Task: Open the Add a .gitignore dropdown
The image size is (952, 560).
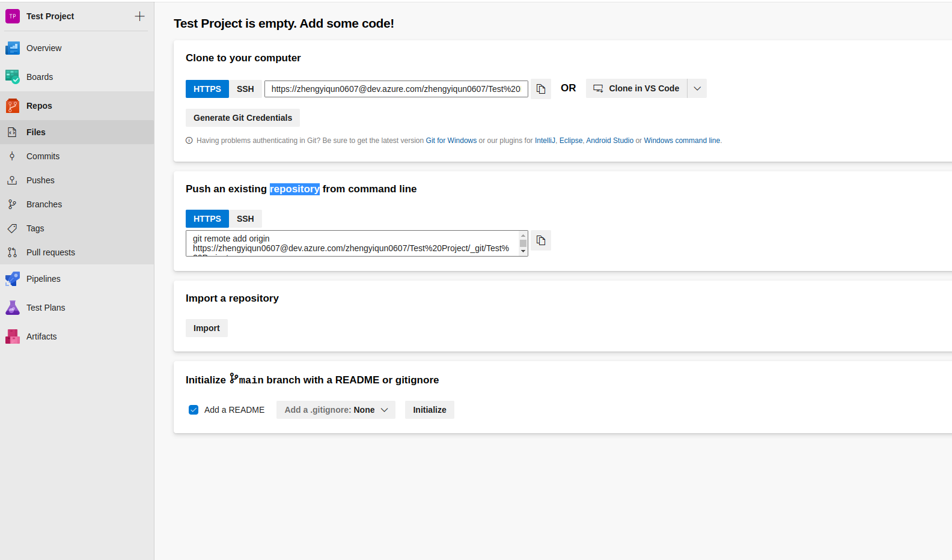Action: coord(336,410)
